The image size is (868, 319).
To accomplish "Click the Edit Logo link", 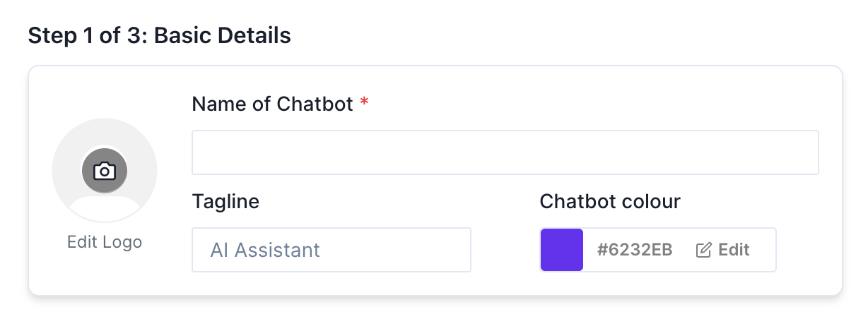I will tap(105, 242).
